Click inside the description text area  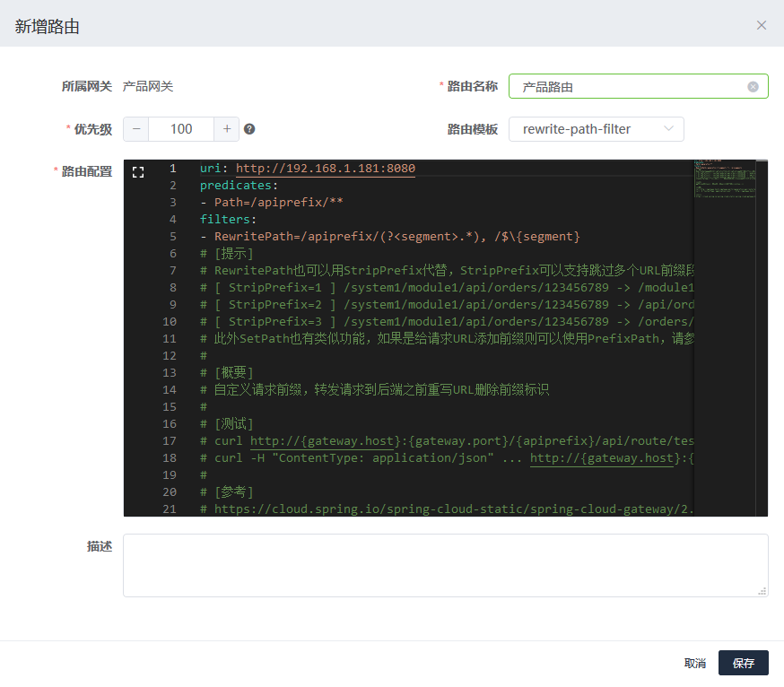coord(445,565)
